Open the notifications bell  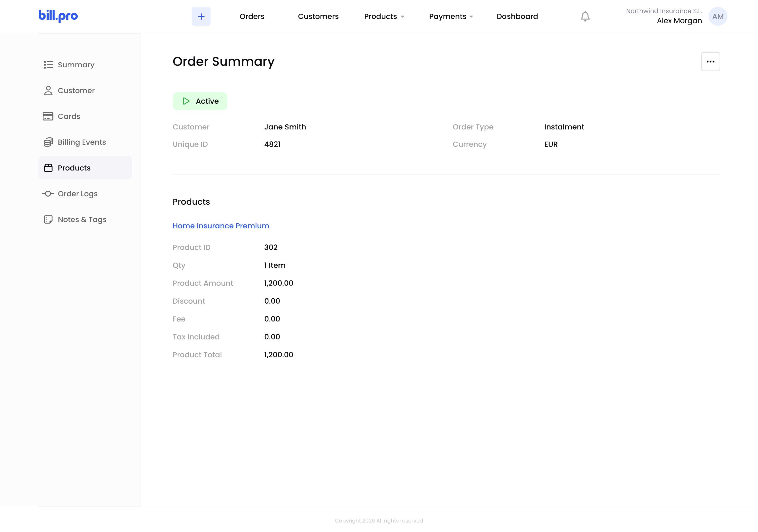[x=585, y=16]
